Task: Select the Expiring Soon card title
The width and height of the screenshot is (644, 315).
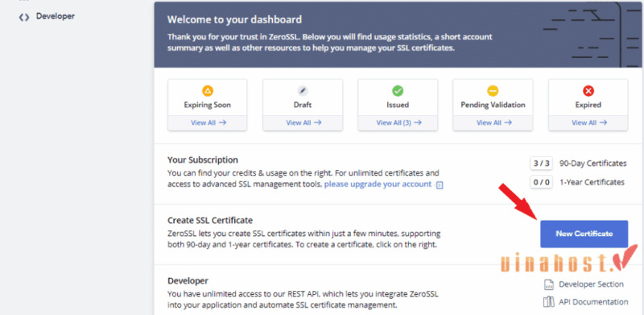Action: tap(208, 105)
